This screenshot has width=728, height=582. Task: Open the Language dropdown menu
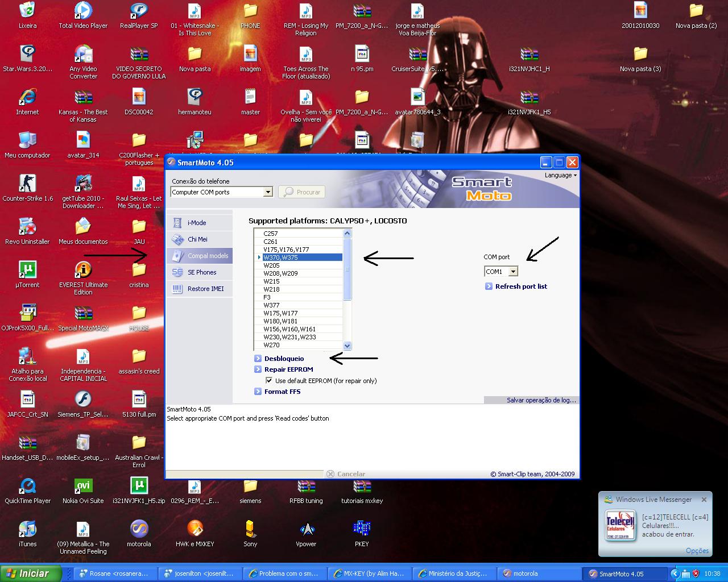(560, 175)
